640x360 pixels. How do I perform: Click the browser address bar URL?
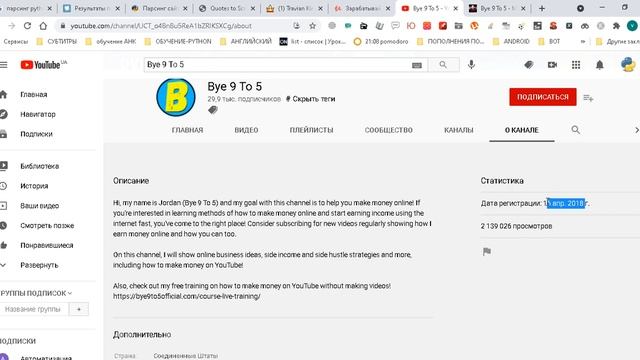[161, 26]
